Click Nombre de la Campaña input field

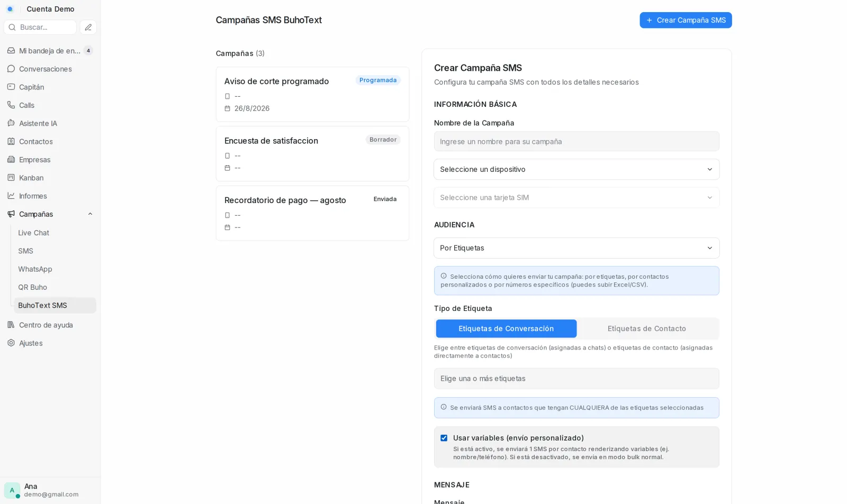[576, 141]
